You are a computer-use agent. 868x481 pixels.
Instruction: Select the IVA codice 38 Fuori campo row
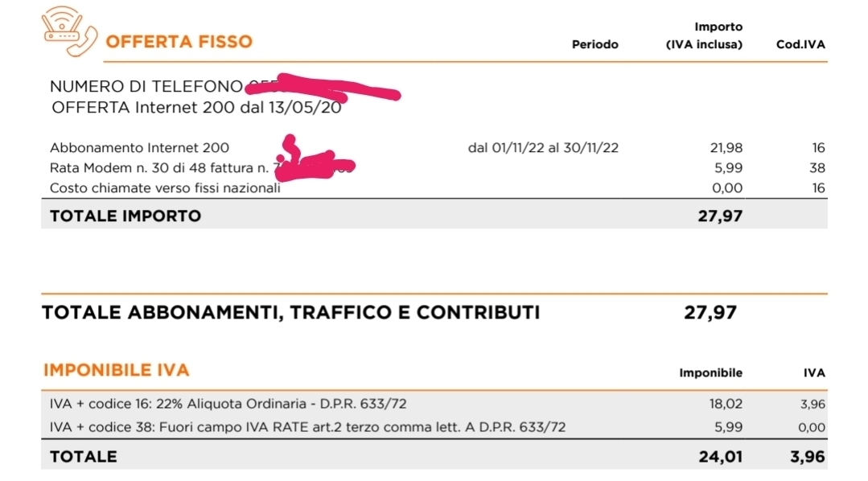(x=434, y=427)
